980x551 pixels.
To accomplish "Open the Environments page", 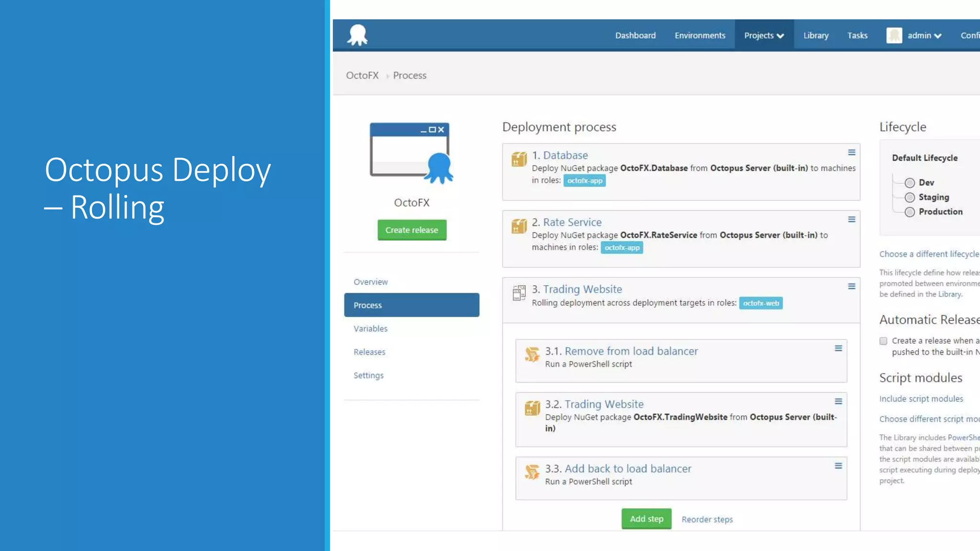I will point(700,35).
